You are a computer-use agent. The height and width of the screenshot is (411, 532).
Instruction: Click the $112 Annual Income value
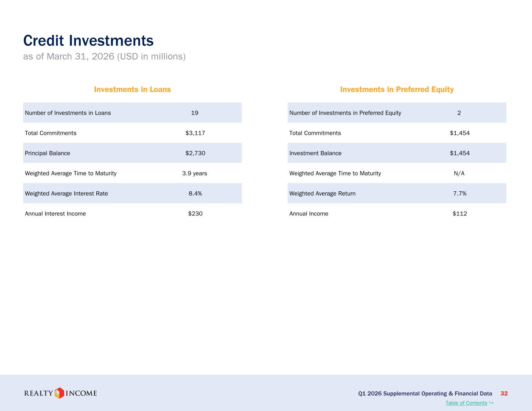[x=460, y=213]
